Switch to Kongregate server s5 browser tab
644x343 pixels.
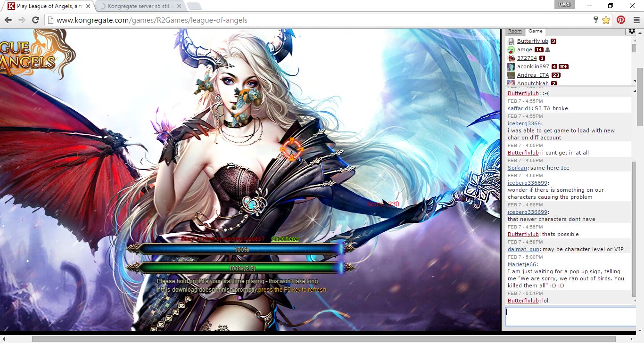(137, 7)
